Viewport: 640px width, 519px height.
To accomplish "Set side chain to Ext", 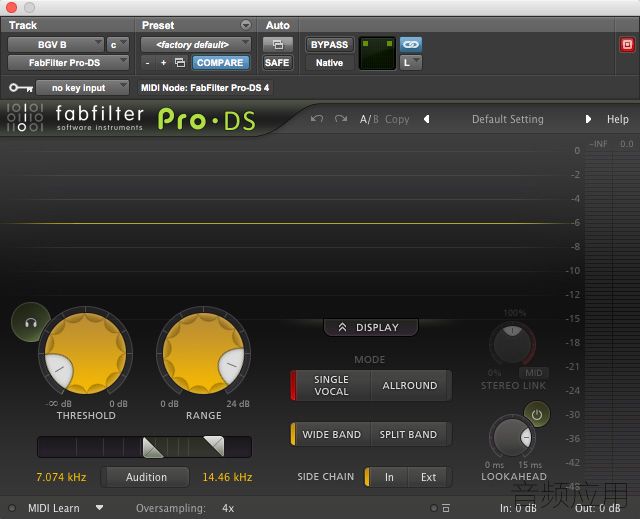I will click(x=429, y=477).
